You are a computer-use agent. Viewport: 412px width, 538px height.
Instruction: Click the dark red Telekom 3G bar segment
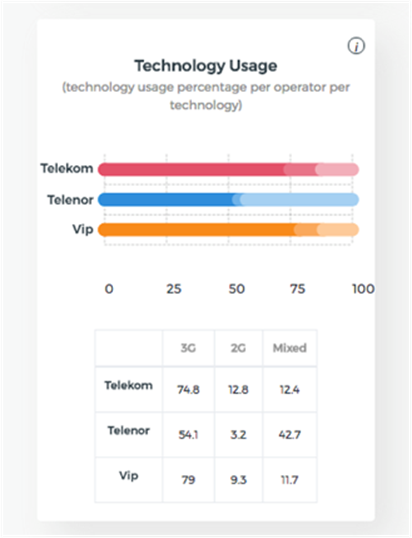click(x=194, y=169)
